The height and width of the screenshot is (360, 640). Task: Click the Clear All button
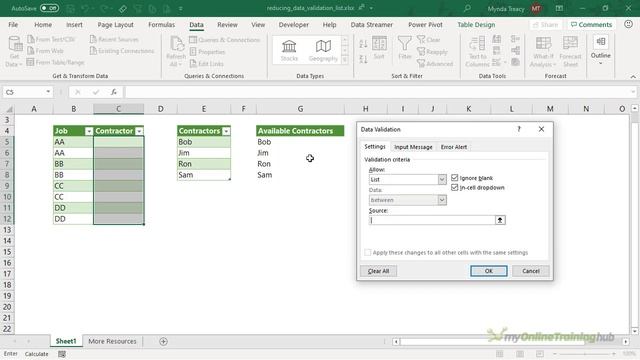(x=378, y=271)
